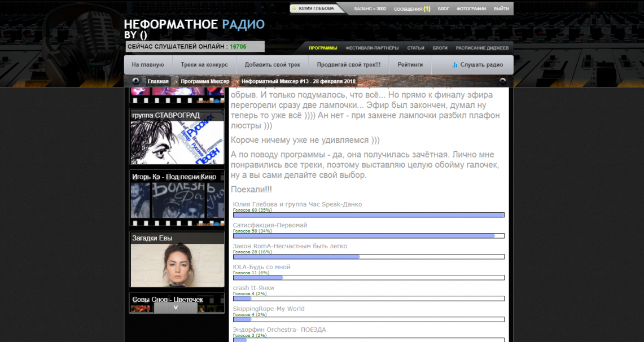Open Сообщения (1) inbox link

point(411,9)
